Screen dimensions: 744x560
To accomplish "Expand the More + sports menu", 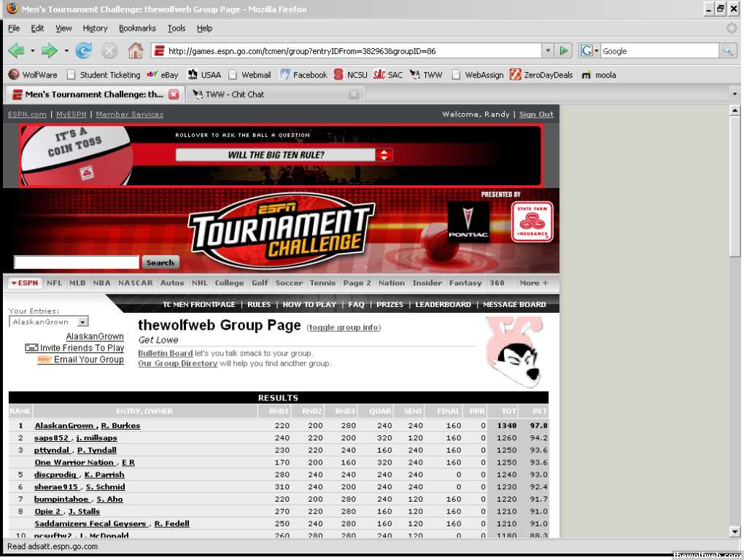I will coord(533,283).
